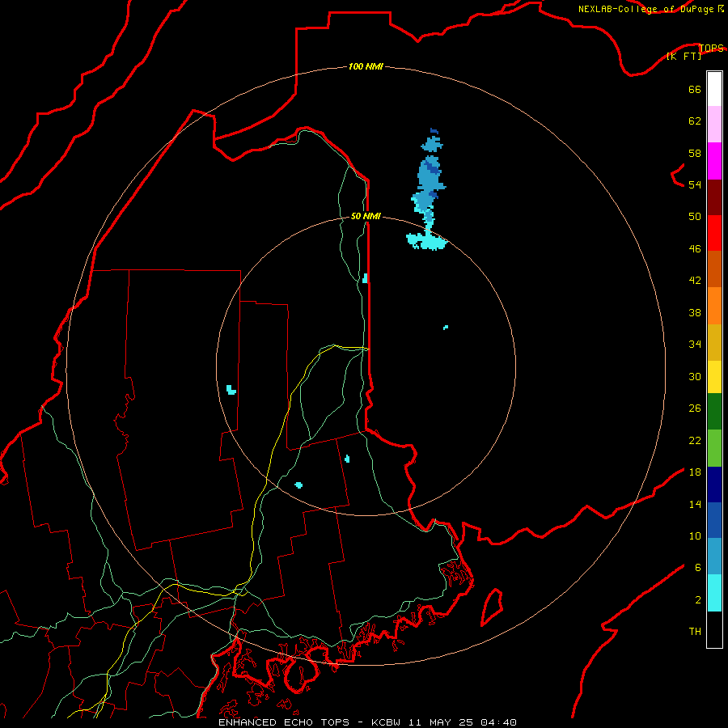Click the small island outline off the southeast coast
The image size is (728, 728).
coord(492,607)
